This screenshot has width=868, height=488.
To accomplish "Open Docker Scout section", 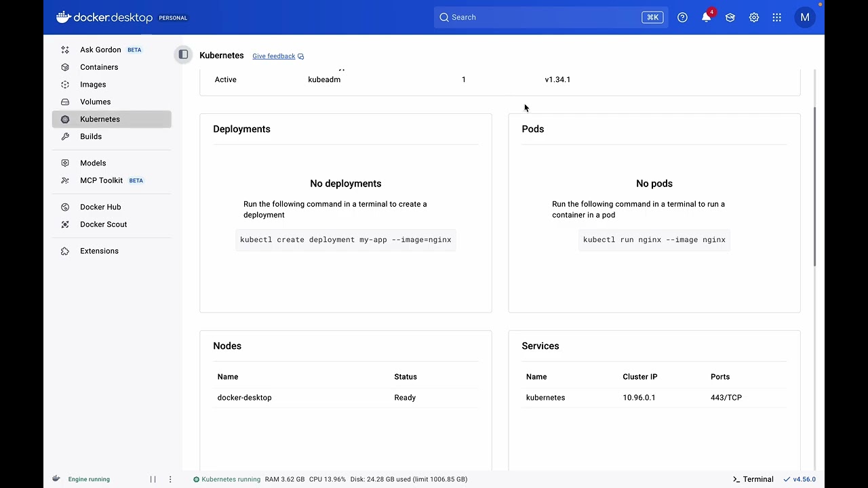I will tap(112, 224).
